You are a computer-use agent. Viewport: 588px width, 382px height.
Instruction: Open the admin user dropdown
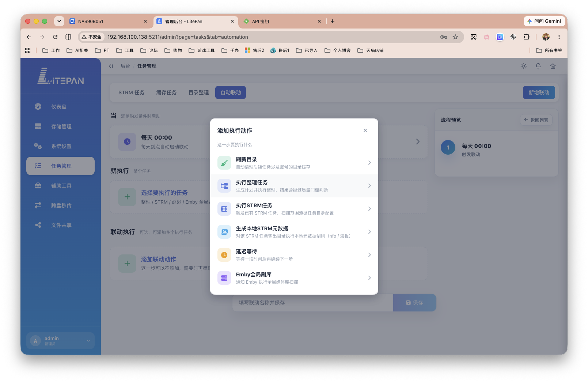pos(60,341)
